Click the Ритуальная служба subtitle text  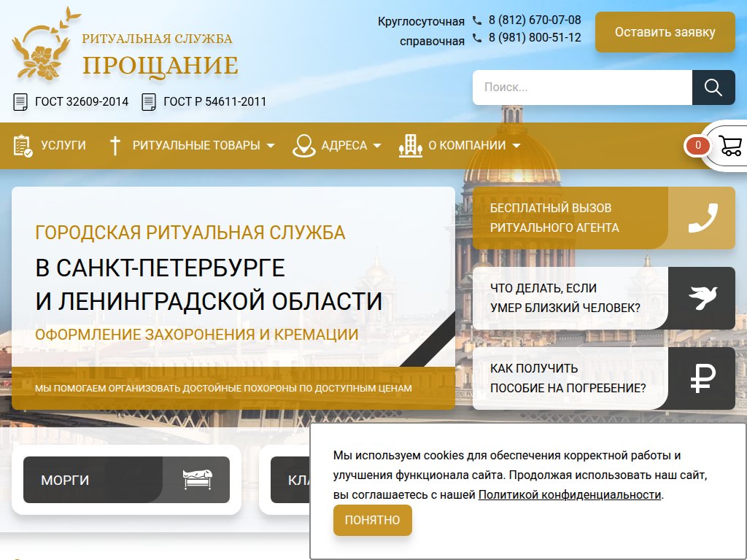158,39
